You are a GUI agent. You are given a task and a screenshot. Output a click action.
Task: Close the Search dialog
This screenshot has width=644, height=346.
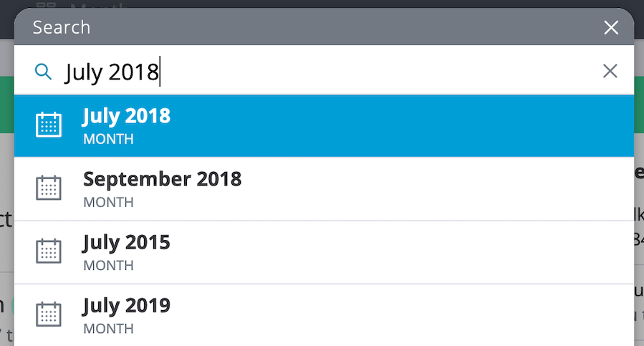[x=611, y=27]
